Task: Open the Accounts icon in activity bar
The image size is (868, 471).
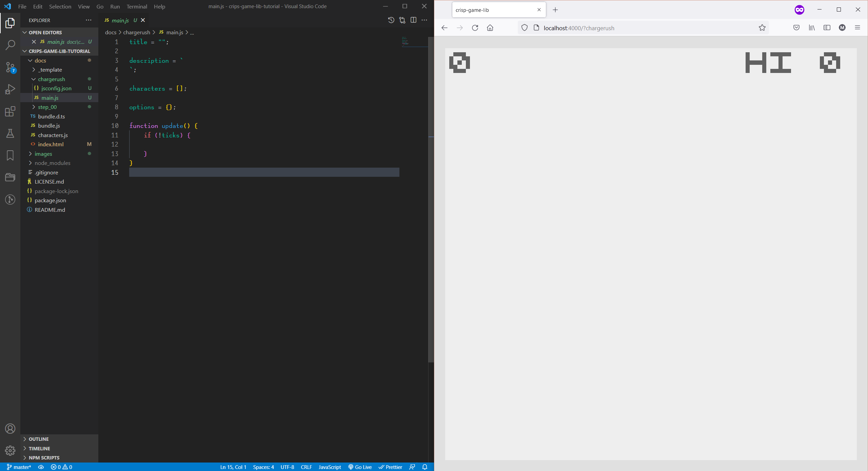Action: [10, 429]
